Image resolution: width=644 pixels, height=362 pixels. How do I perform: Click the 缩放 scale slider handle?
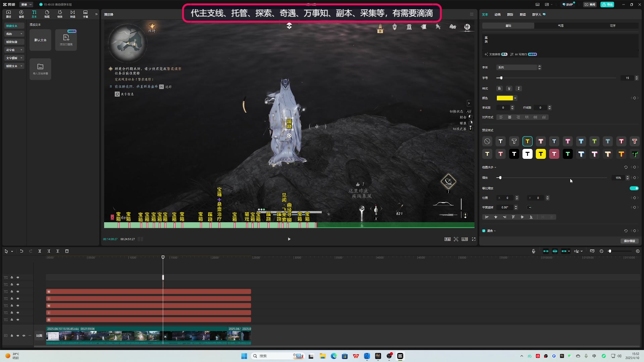500,178
